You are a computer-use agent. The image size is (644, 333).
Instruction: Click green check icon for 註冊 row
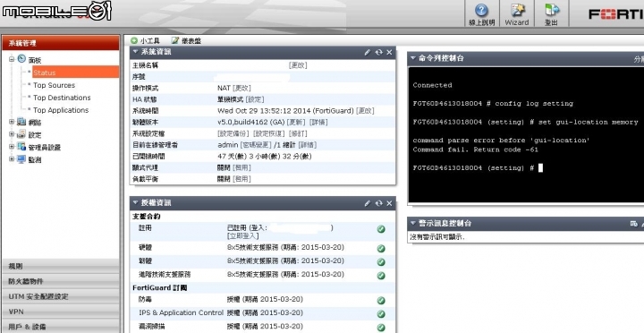(381, 229)
